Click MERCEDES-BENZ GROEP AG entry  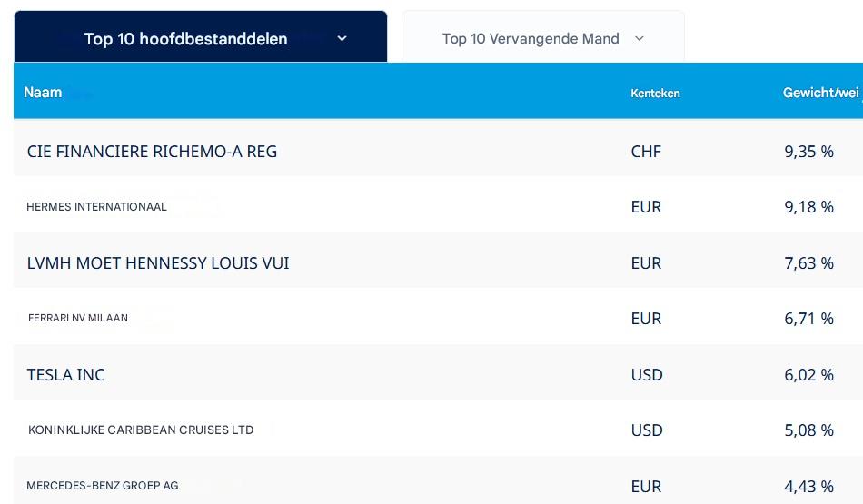point(102,486)
